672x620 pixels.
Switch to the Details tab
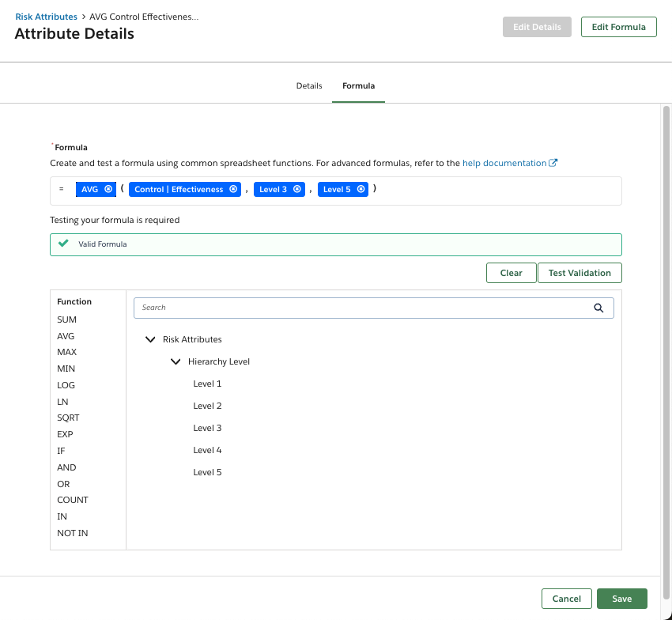click(308, 85)
